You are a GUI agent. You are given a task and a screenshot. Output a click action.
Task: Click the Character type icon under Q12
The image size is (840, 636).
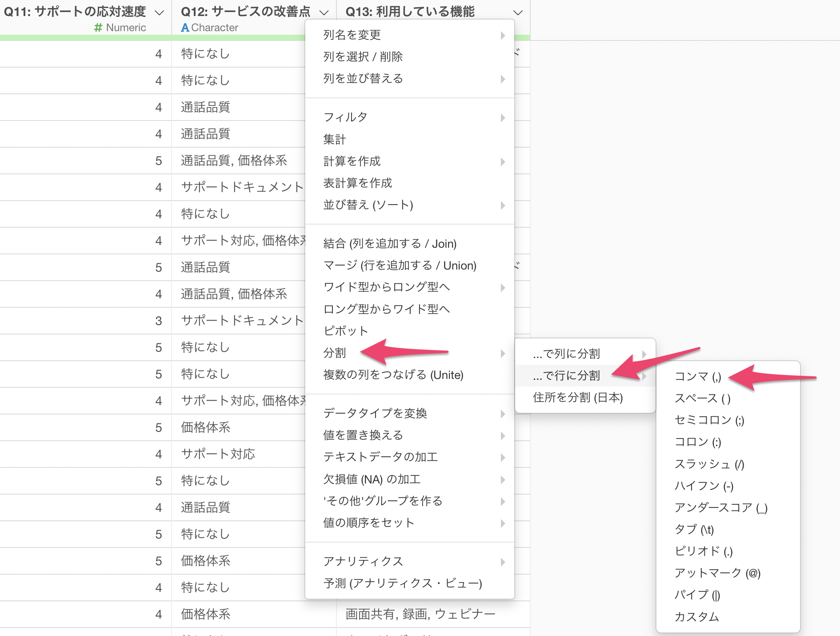coord(185,28)
